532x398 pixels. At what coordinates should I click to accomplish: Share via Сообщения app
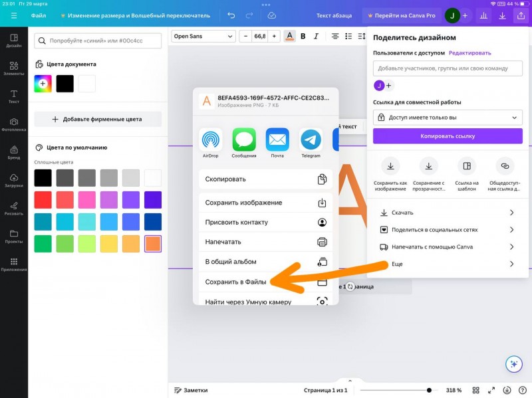244,143
